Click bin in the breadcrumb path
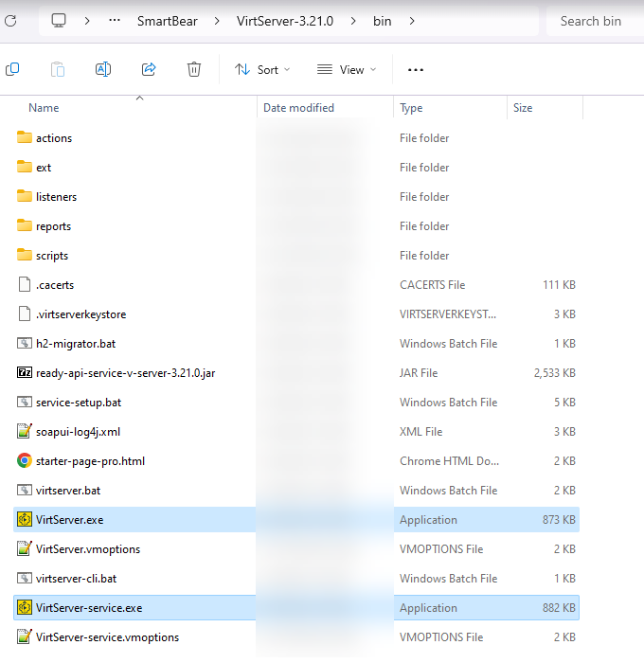The width and height of the screenshot is (644, 663). [x=383, y=21]
